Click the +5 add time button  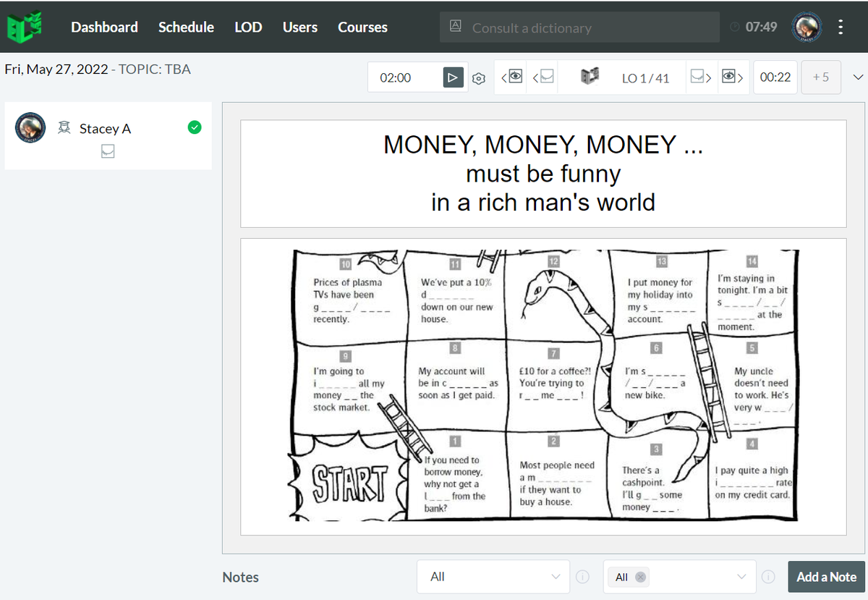(821, 77)
